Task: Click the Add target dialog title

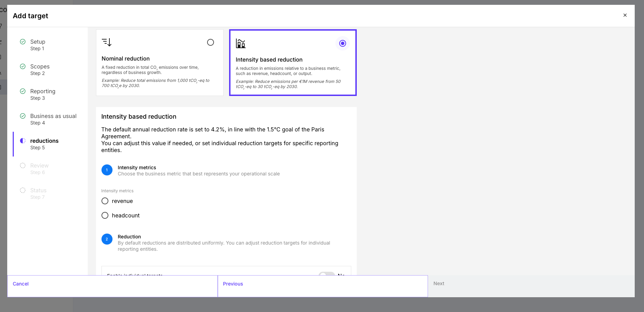Action: pos(31,16)
